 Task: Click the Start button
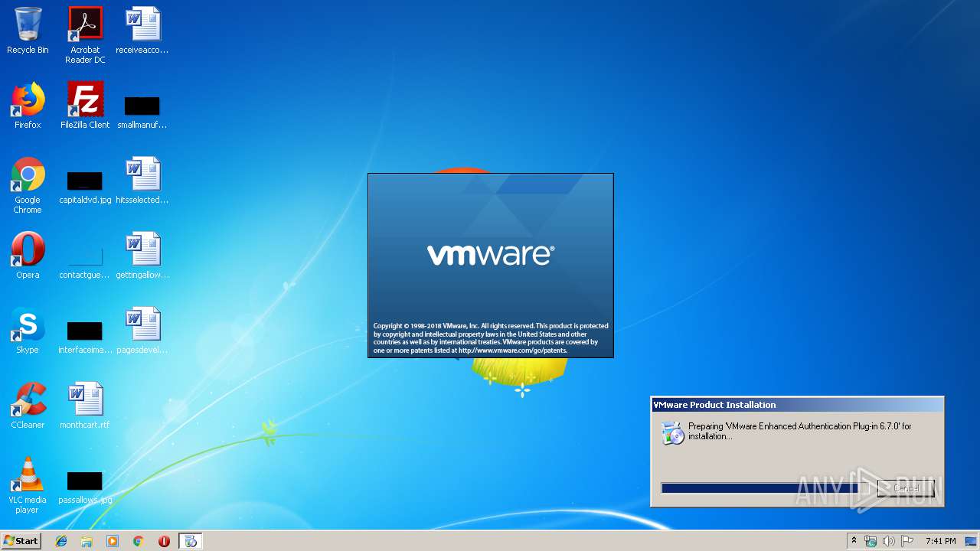pyautogui.click(x=21, y=540)
